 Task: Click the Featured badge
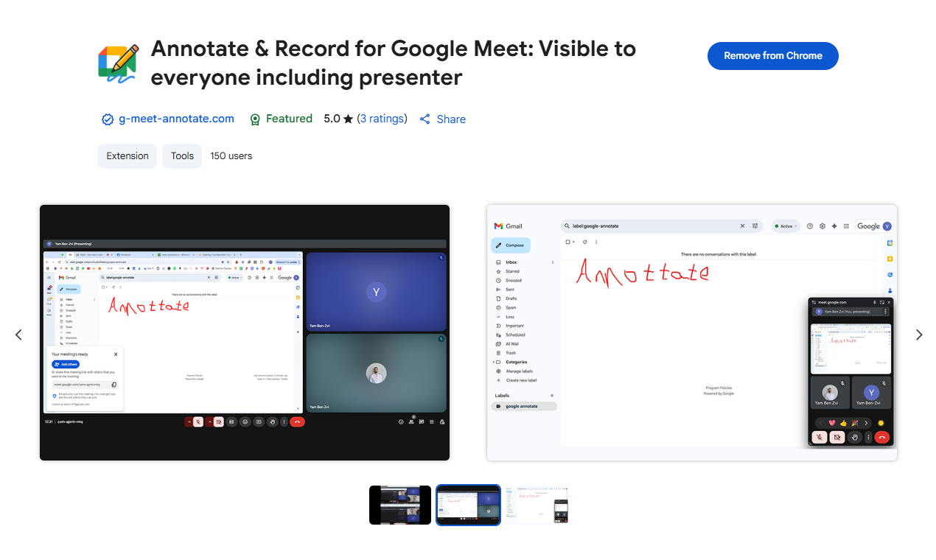point(281,119)
